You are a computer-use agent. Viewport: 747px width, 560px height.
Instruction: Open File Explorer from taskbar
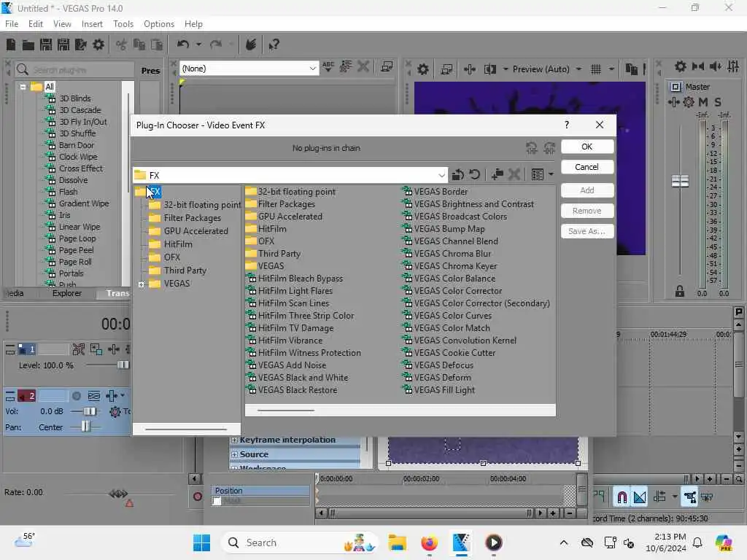coord(398,542)
